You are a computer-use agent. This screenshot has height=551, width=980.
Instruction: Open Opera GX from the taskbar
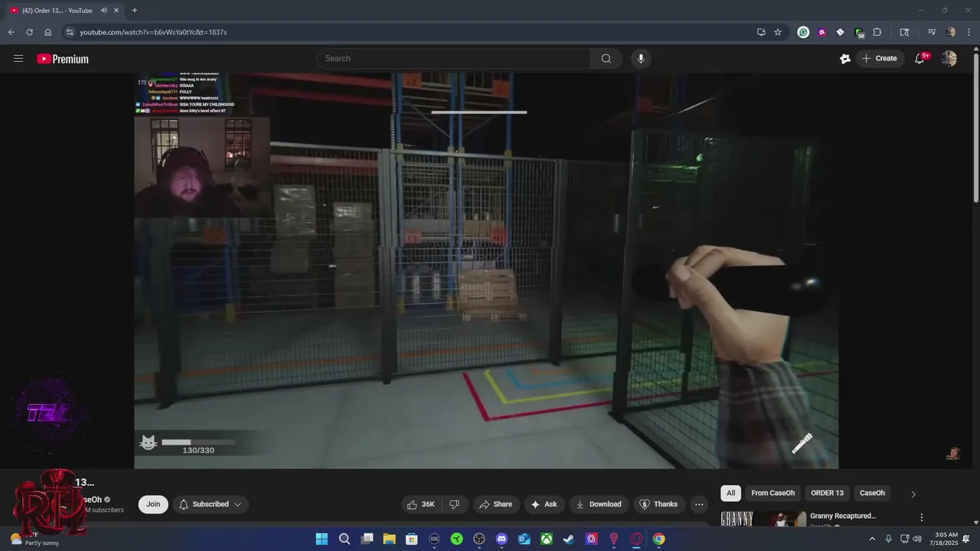pyautogui.click(x=636, y=539)
